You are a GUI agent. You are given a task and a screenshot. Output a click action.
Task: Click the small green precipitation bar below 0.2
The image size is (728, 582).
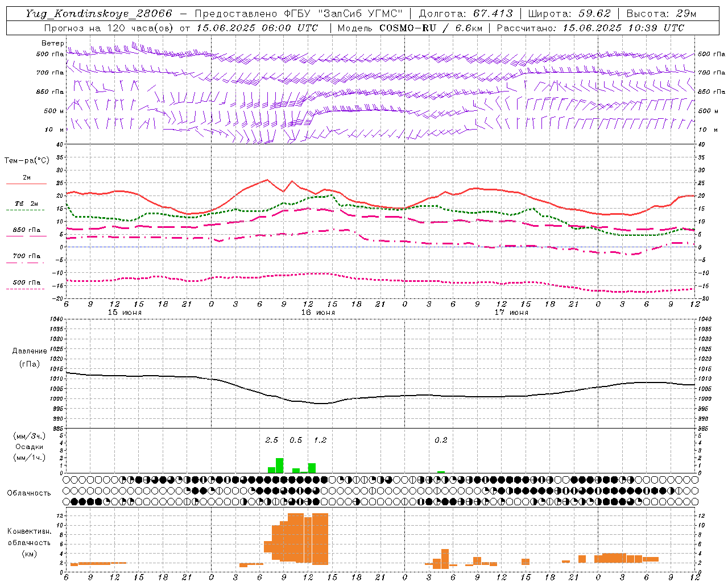point(441,472)
